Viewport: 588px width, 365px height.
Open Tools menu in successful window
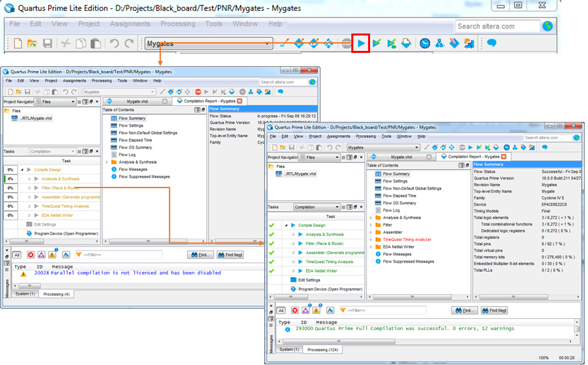(386, 137)
